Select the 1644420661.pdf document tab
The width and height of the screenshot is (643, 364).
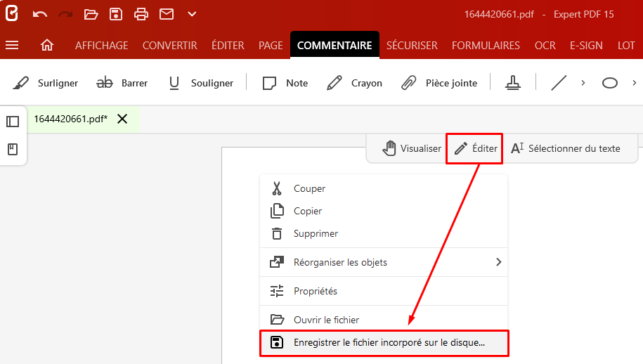[70, 119]
